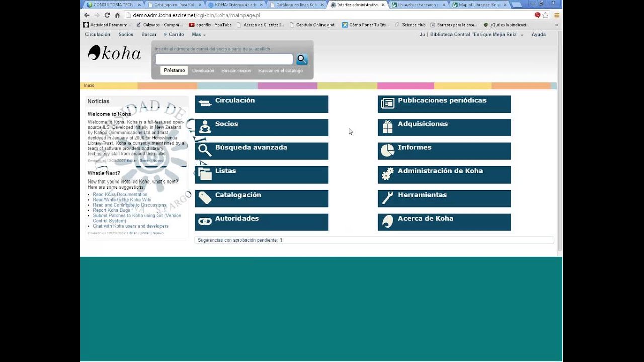Click the Circulación arrows icon

[205, 103]
